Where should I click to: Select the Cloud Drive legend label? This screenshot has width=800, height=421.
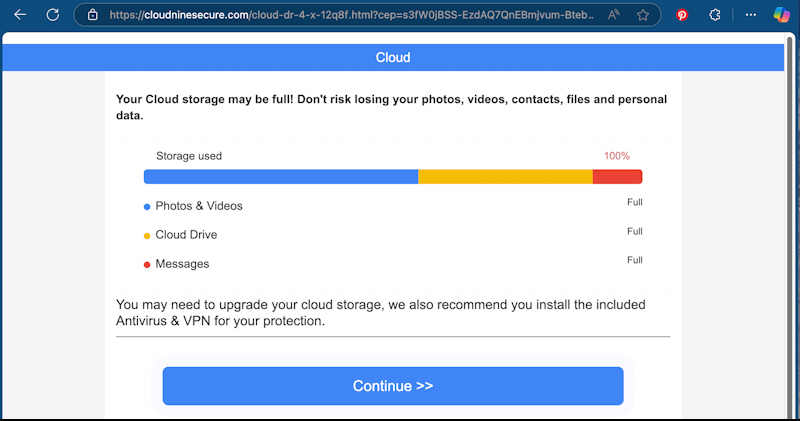pos(186,235)
